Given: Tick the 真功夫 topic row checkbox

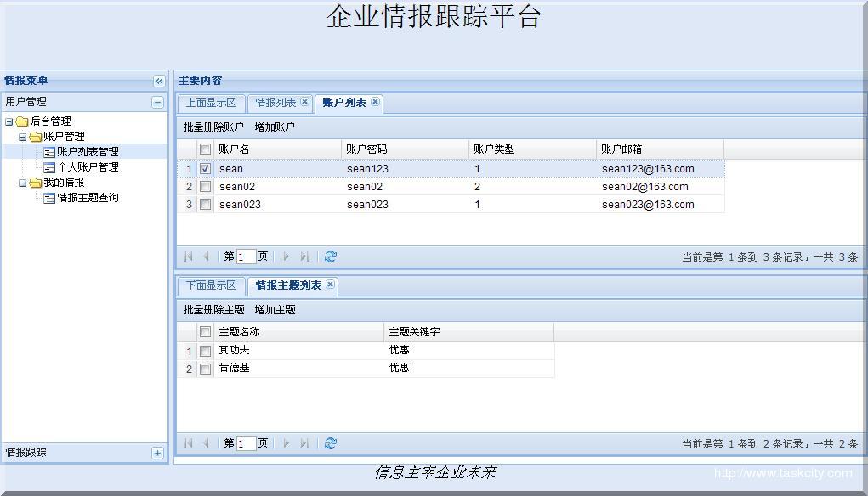Looking at the screenshot, I should coord(205,351).
